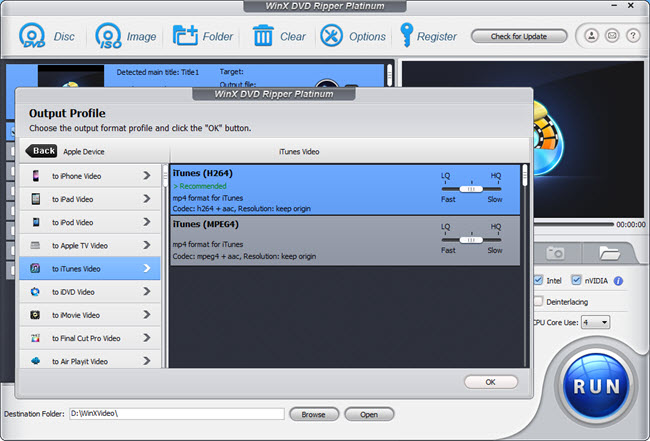The width and height of the screenshot is (650, 441).
Task: Select the to iPad Video category
Action: (90, 199)
